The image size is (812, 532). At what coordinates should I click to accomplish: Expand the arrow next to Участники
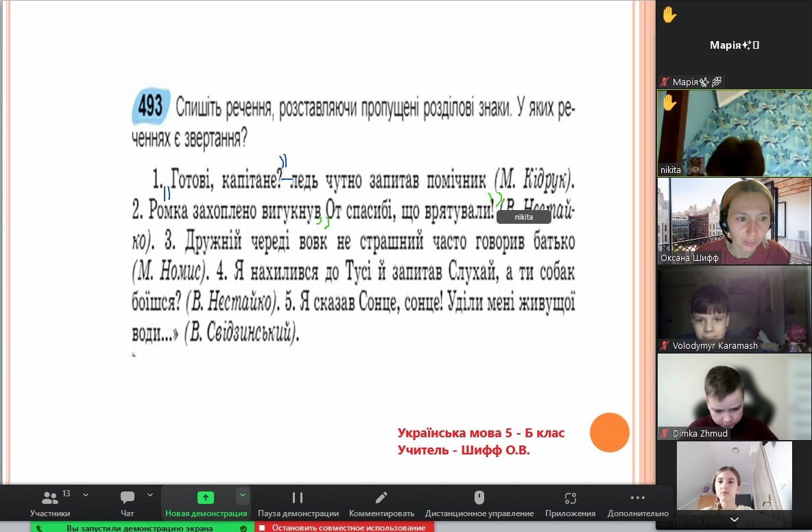86,494
